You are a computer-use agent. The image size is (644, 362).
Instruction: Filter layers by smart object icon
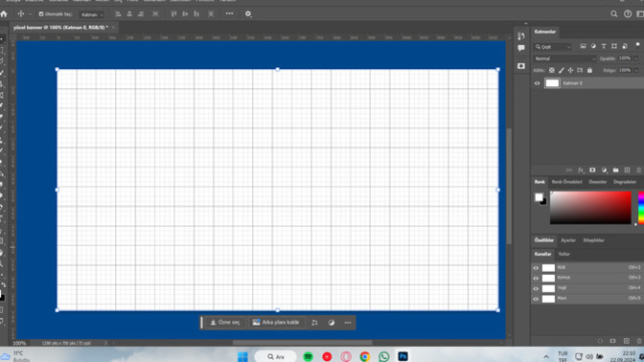pyautogui.click(x=625, y=46)
